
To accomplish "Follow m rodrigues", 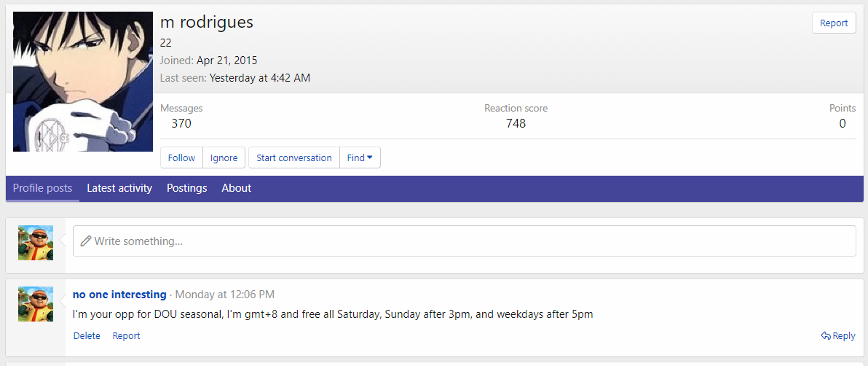I will coord(181,157).
